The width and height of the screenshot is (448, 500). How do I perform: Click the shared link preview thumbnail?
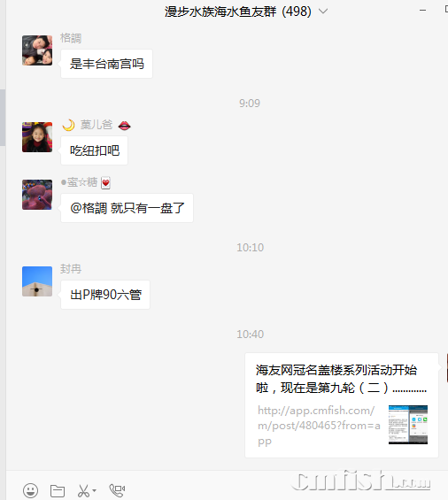[408, 425]
